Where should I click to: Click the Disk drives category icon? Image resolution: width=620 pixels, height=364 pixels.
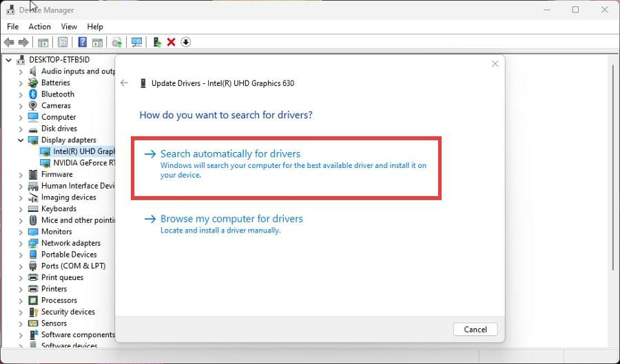click(33, 129)
